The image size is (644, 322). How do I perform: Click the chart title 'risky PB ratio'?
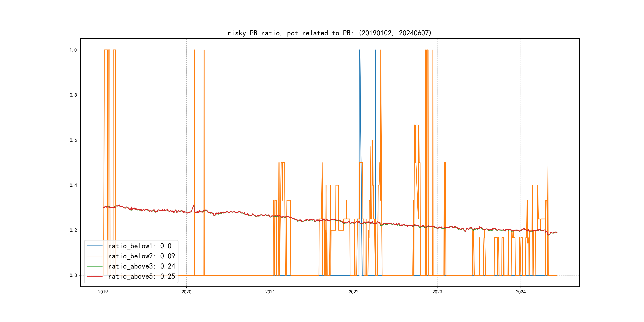(329, 33)
